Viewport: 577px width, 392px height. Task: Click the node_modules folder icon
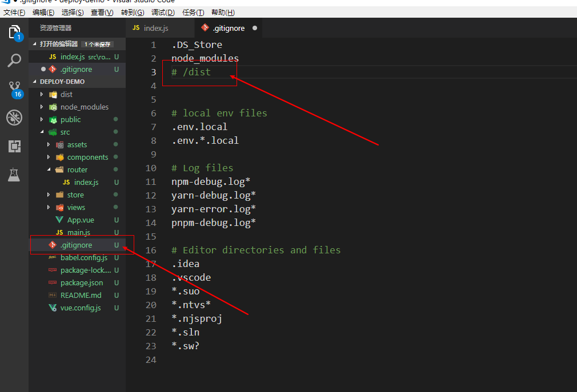coord(53,107)
